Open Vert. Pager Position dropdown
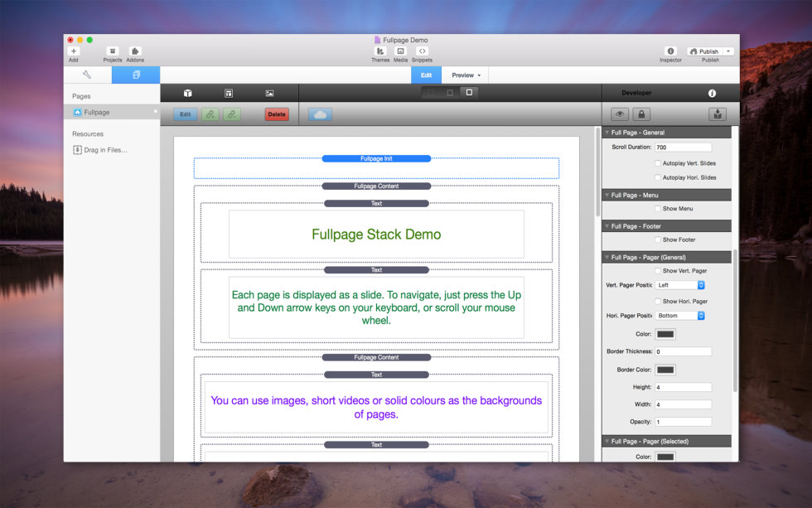The height and width of the screenshot is (508, 812). pyautogui.click(x=680, y=285)
